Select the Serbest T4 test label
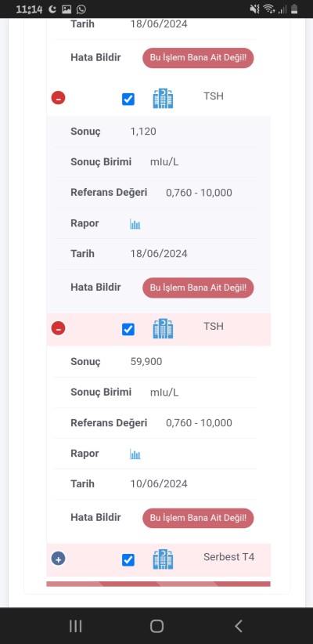Screen dimensions: 313x644 (x=229, y=557)
